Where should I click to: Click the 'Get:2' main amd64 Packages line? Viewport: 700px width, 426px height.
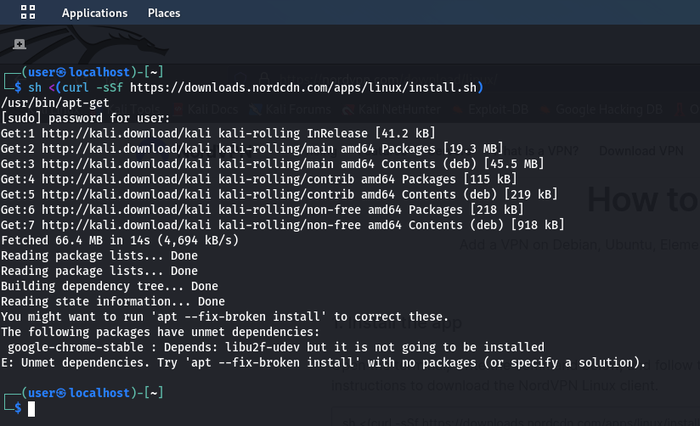[x=252, y=148]
